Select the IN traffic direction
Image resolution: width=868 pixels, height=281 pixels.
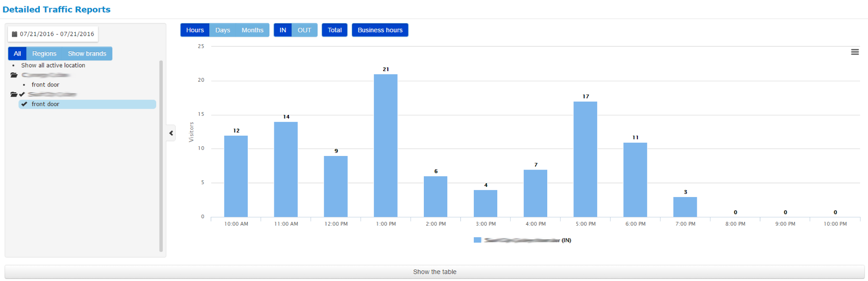click(x=283, y=30)
